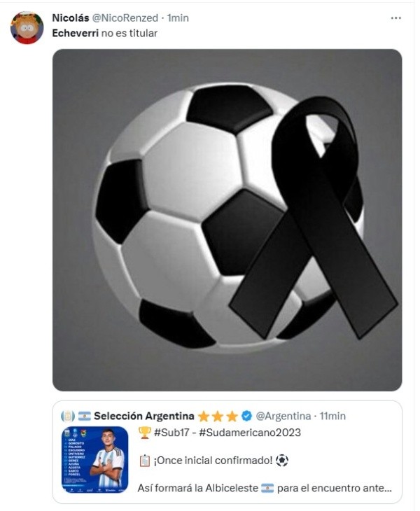
Task: Open the three-dot more options menu
Action: tap(395, 18)
